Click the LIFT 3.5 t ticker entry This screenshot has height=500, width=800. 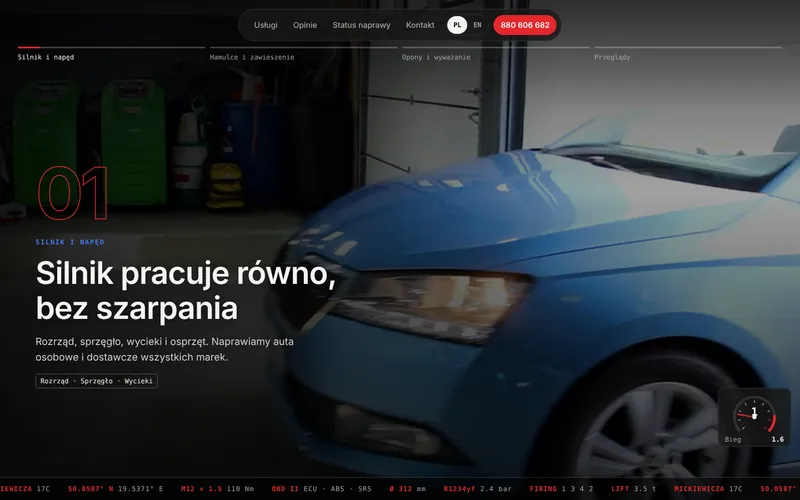click(x=633, y=489)
